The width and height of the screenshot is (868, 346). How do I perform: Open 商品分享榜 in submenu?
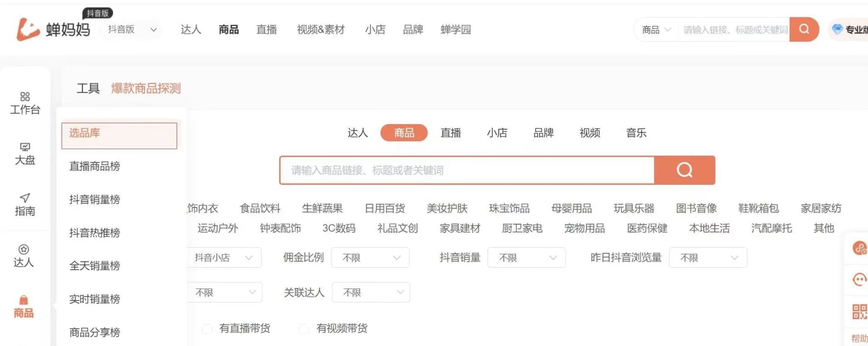94,332
